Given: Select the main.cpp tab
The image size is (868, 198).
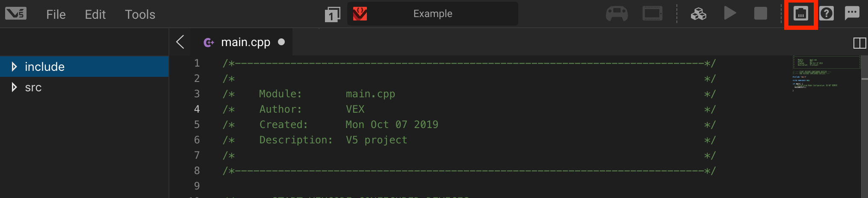Looking at the screenshot, I should tap(245, 42).
